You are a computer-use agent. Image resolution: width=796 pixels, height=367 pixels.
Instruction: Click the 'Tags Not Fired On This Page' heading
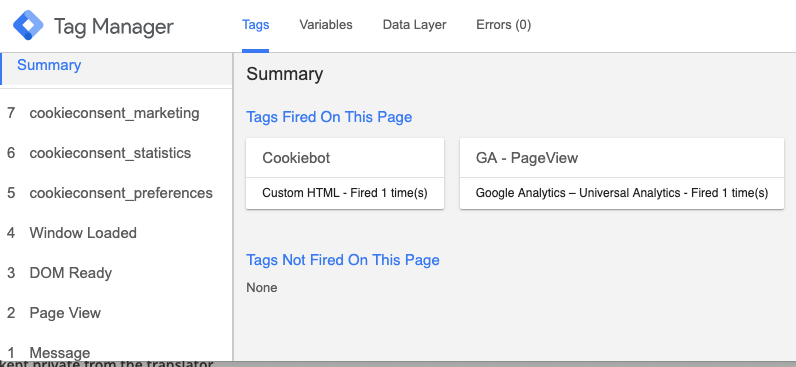(x=343, y=260)
